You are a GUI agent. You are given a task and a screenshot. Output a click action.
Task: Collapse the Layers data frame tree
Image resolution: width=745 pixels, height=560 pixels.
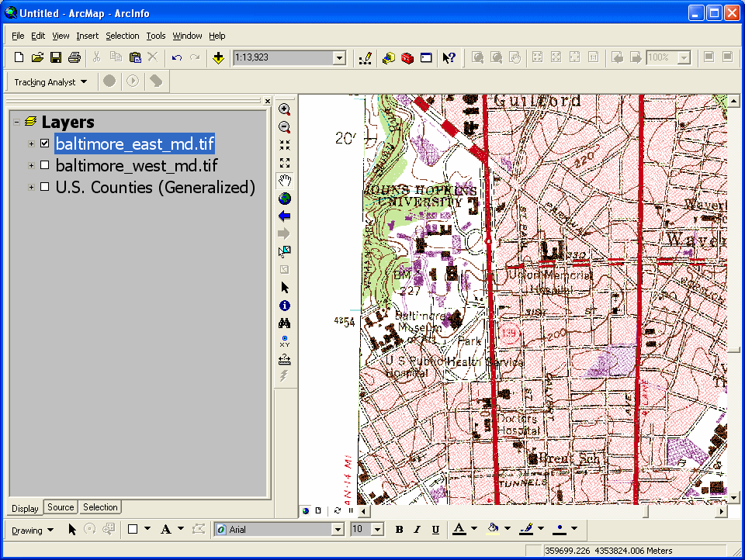(16, 122)
